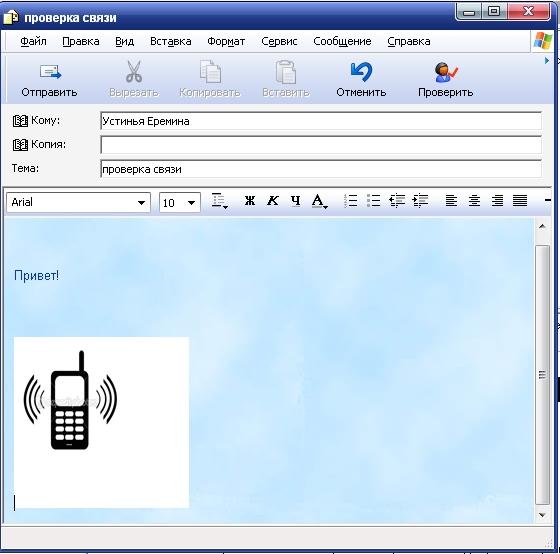Align text to the right
The width and height of the screenshot is (560, 554).
tap(497, 201)
